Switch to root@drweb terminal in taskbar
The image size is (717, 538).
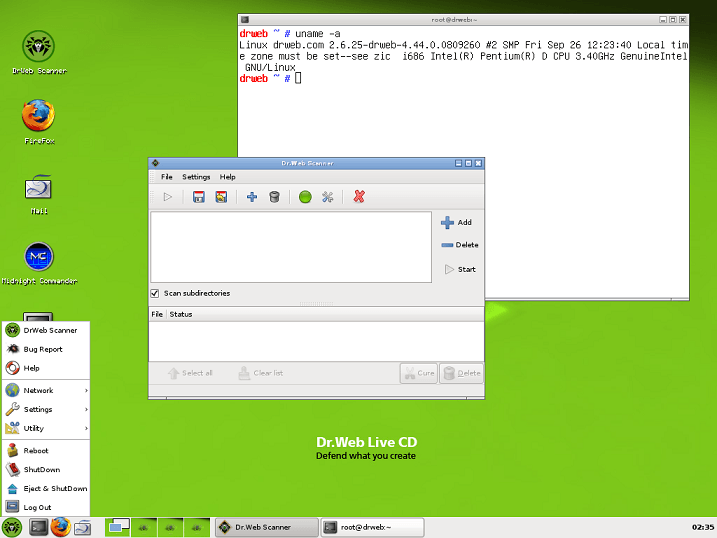pyautogui.click(x=364, y=527)
